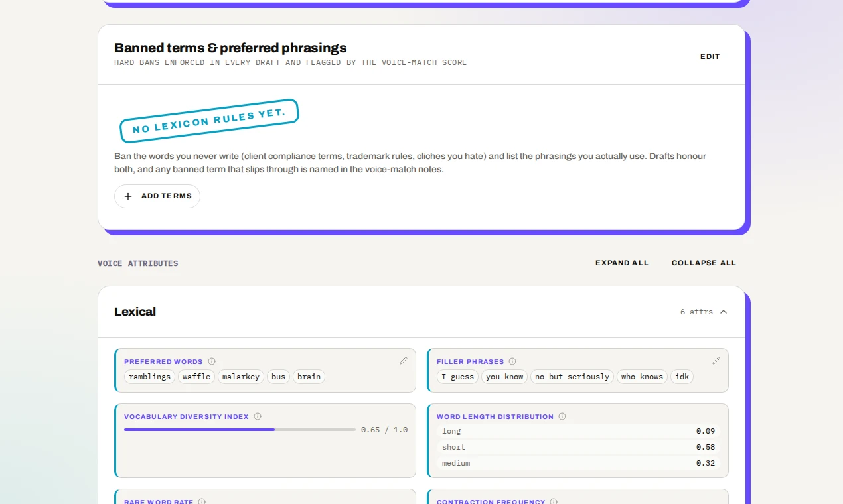Show info for Contraction Frequency
The width and height of the screenshot is (843, 504).
click(554, 502)
